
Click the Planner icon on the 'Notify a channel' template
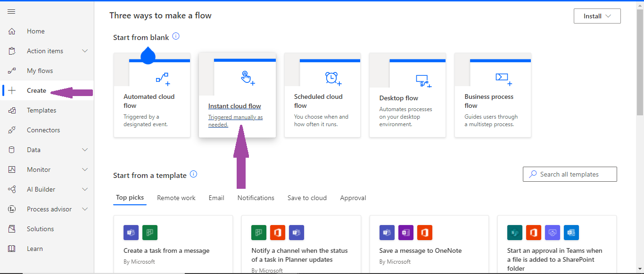tap(258, 232)
